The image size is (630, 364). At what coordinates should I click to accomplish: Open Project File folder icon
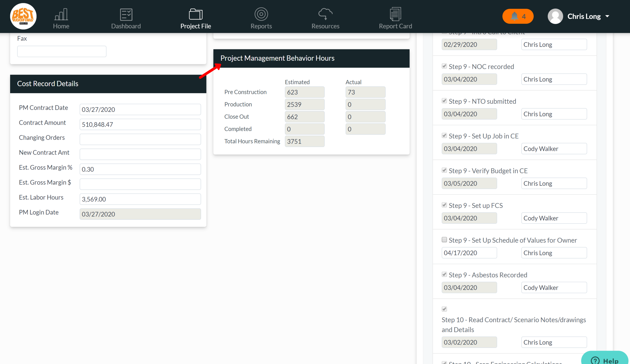[195, 14]
